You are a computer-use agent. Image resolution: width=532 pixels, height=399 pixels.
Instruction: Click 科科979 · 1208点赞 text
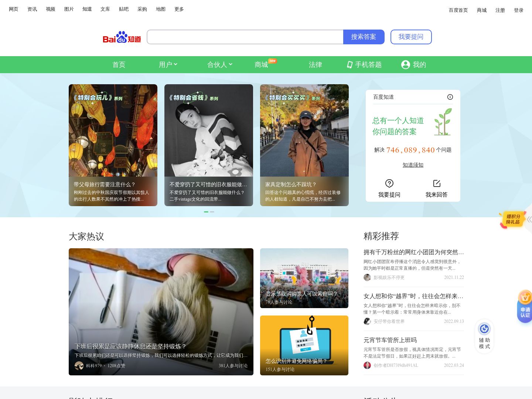point(106,366)
